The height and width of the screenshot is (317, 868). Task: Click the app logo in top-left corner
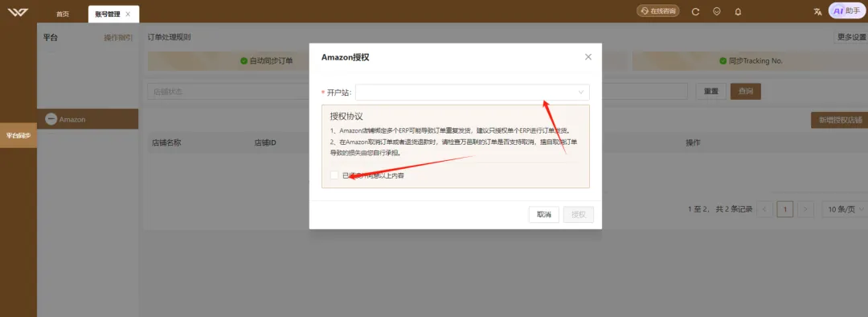click(18, 11)
